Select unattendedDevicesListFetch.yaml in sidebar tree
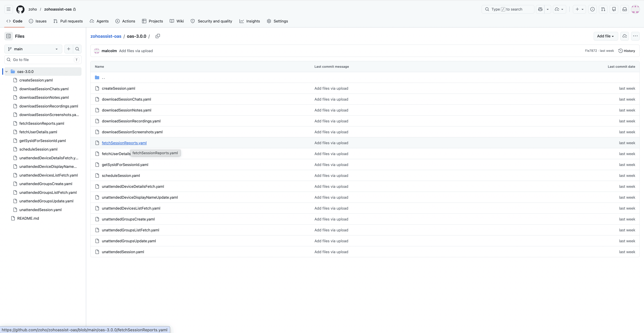The width and height of the screenshot is (644, 333). click(x=48, y=175)
